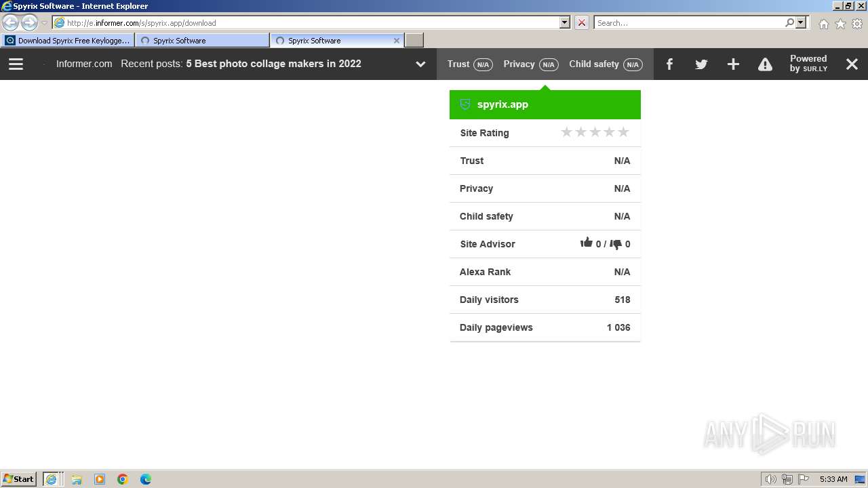Click the thumbs up icon in Site Advisor
This screenshot has width=868, height=488.
coord(587,243)
